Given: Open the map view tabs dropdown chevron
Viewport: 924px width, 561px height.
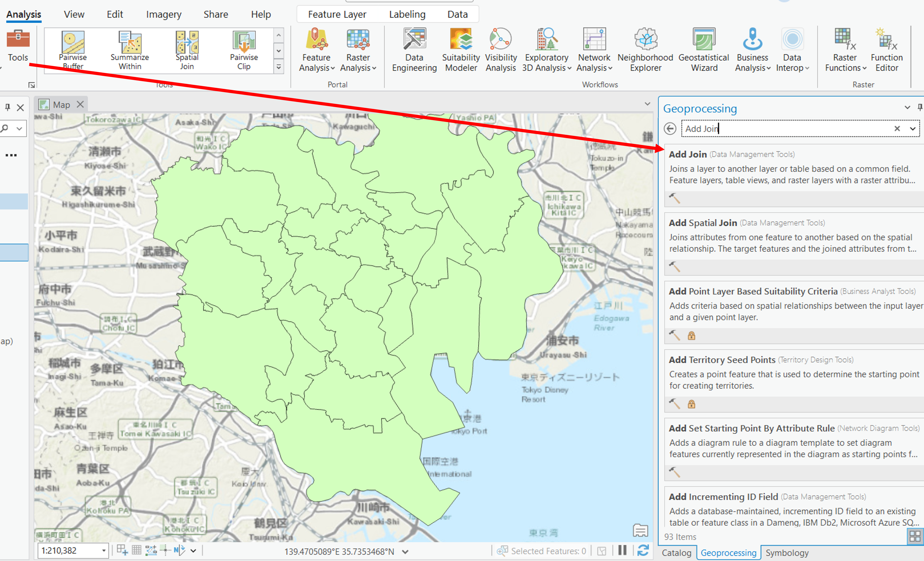Looking at the screenshot, I should pos(647,104).
